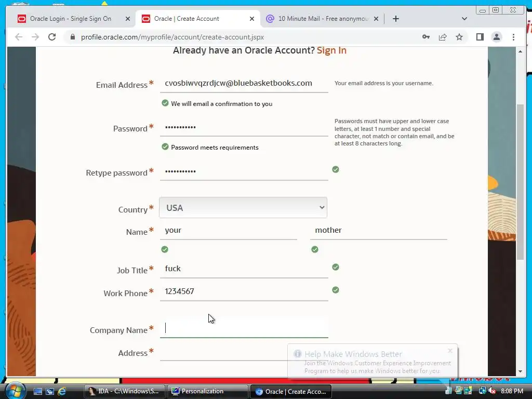Click the Help Make Windows Better balloon text
This screenshot has height=399, width=532.
point(378,367)
